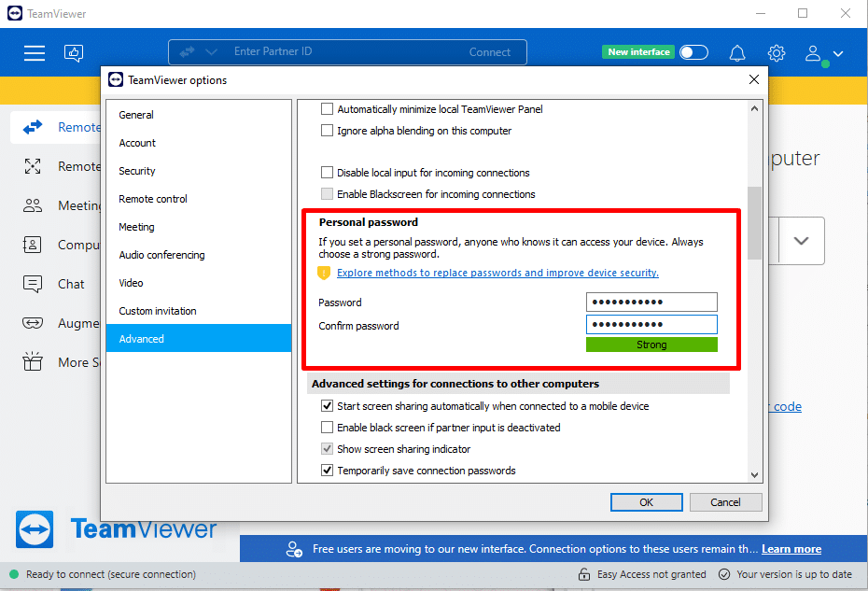Select the Advanced options category

coord(198,338)
